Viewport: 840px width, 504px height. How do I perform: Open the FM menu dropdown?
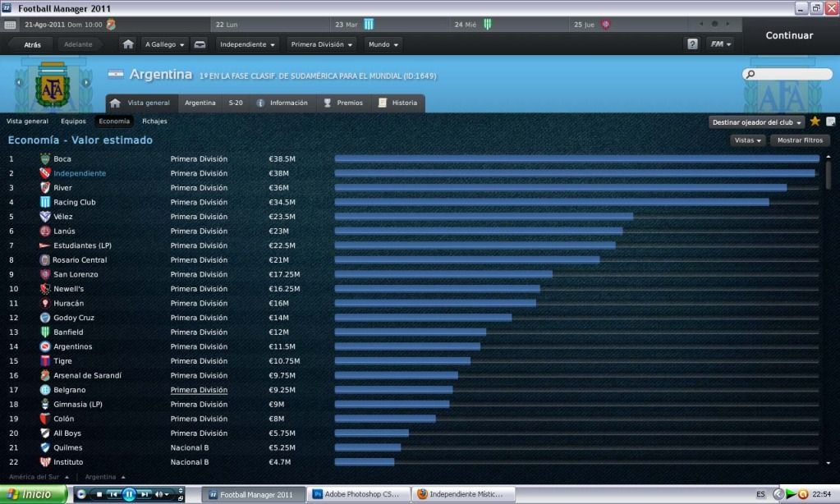pyautogui.click(x=721, y=44)
